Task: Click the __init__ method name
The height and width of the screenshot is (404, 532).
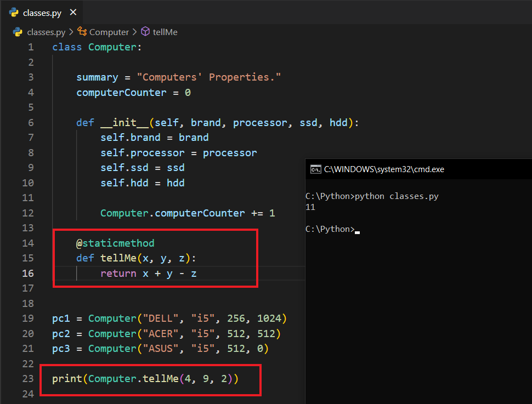Action: (x=124, y=123)
